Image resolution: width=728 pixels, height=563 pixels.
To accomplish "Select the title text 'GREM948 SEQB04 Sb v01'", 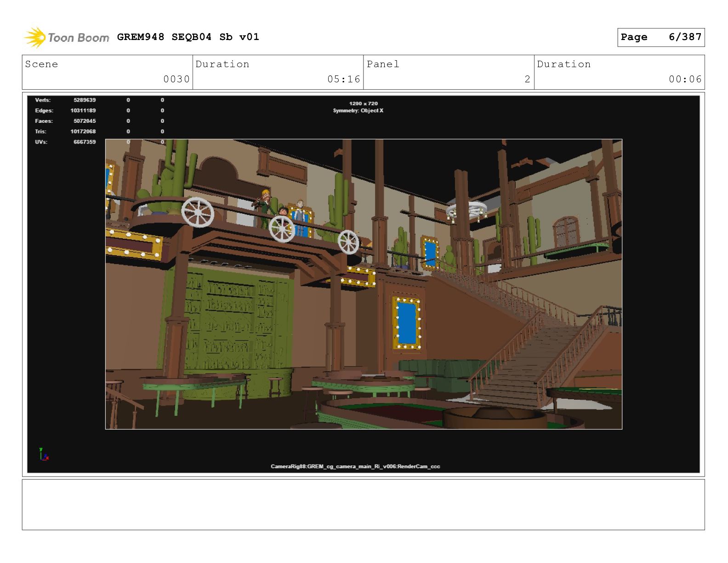I will point(188,37).
